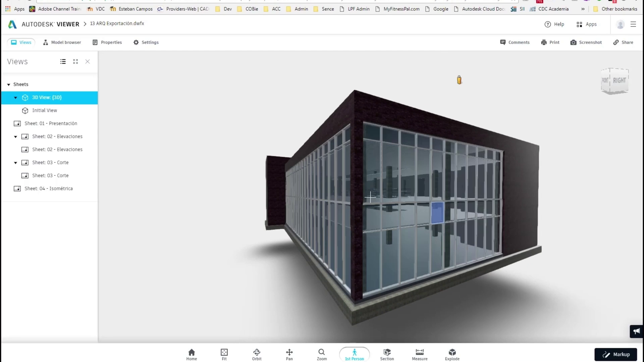Switch Views panel to list layout
This screenshot has width=644, height=362.
tap(63, 62)
